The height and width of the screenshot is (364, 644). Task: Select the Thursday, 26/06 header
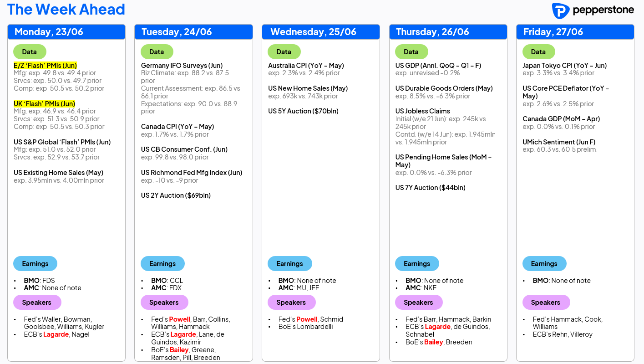coord(448,32)
